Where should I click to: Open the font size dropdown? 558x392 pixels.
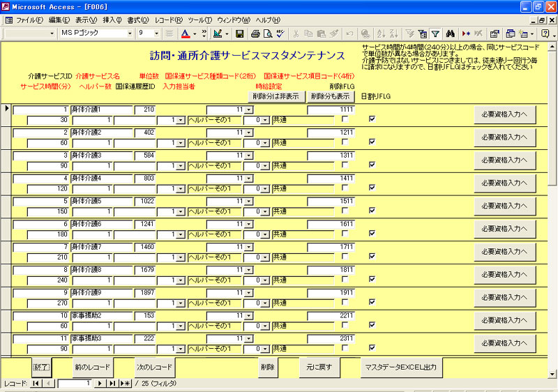pyautogui.click(x=156, y=33)
